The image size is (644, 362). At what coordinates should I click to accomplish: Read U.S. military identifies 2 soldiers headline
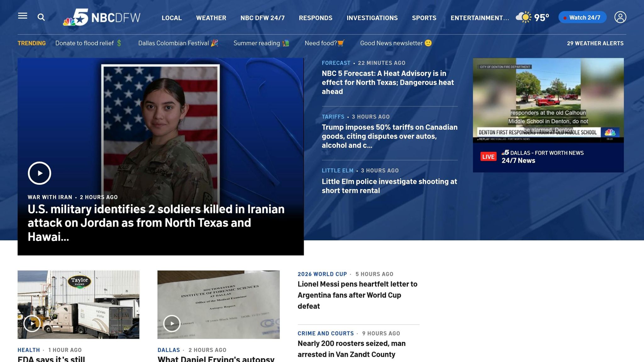click(x=156, y=223)
